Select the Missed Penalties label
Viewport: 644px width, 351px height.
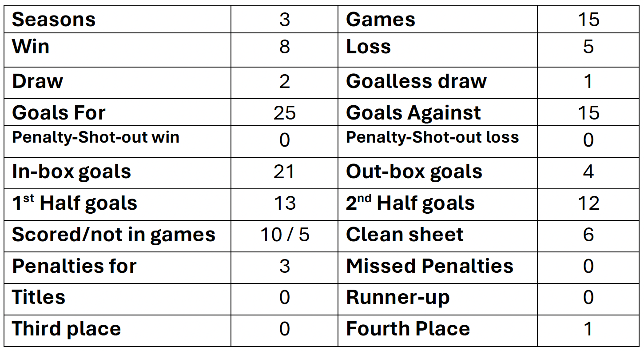pos(429,266)
